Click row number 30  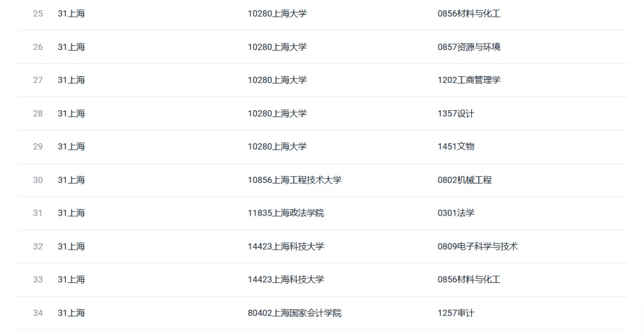[38, 180]
